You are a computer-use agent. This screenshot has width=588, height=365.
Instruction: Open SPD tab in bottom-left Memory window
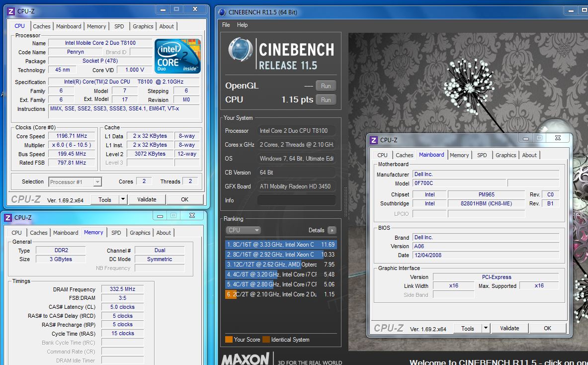tap(116, 233)
